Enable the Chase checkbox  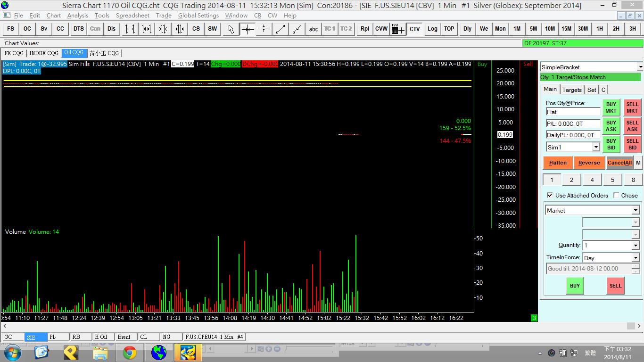click(x=616, y=195)
